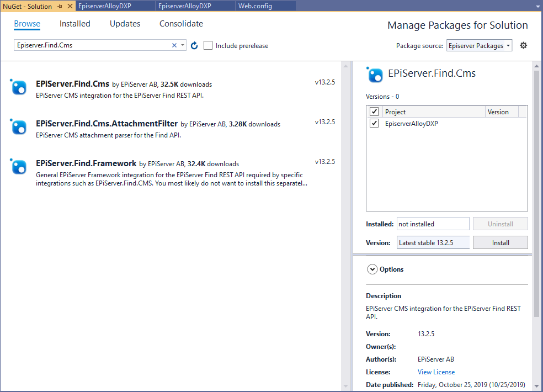
Task: Switch to the Updates tab
Action: click(x=125, y=24)
